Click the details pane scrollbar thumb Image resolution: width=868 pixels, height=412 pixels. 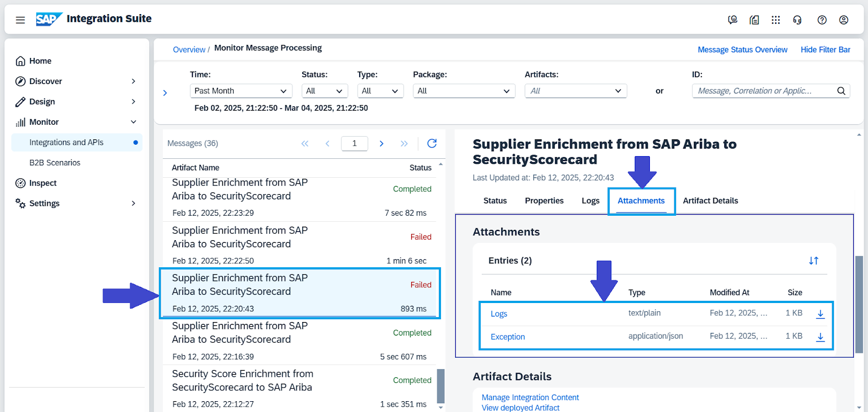pyautogui.click(x=859, y=305)
